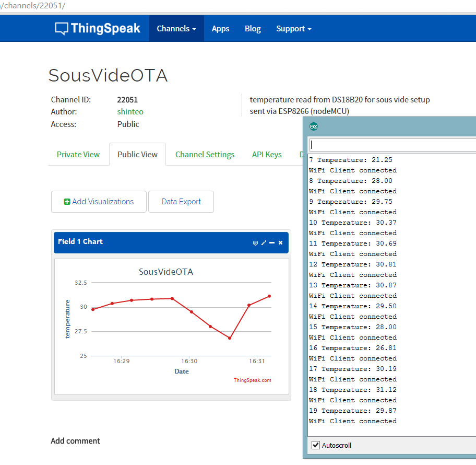Click serial line '18 Temperature: 31.12'

353,390
